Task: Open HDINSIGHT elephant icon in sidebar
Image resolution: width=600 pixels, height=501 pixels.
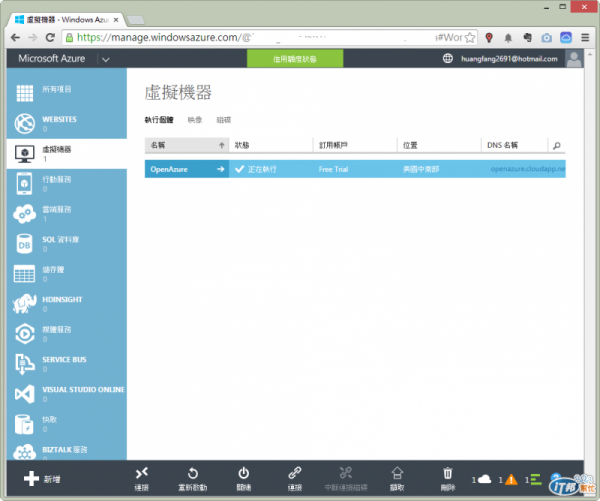Action: pyautogui.click(x=24, y=304)
